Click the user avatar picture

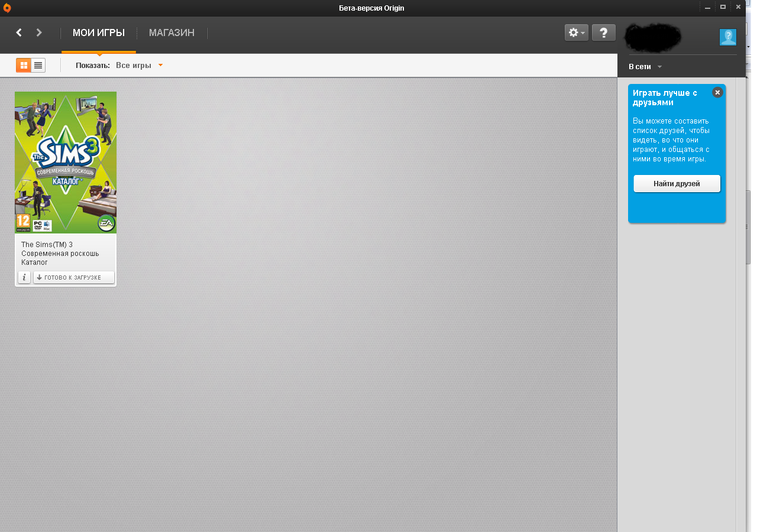728,37
